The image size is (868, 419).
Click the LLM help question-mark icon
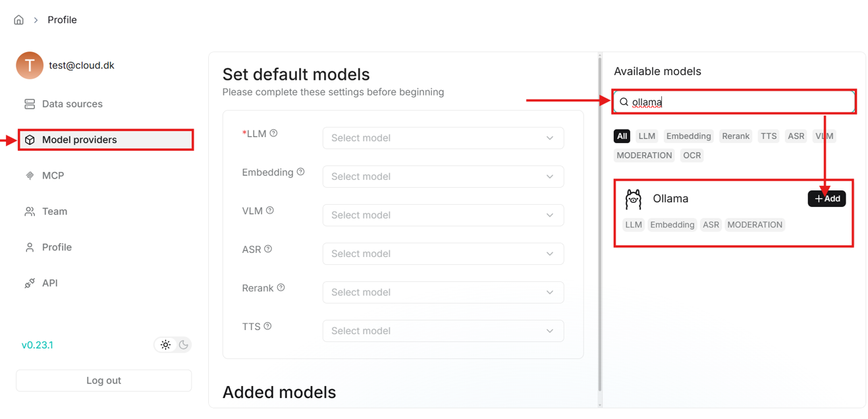tap(273, 133)
